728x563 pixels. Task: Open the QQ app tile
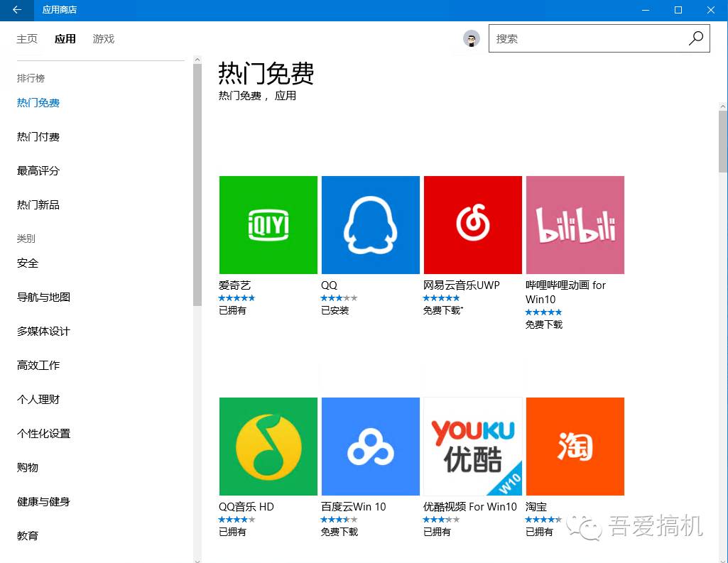[x=370, y=224]
